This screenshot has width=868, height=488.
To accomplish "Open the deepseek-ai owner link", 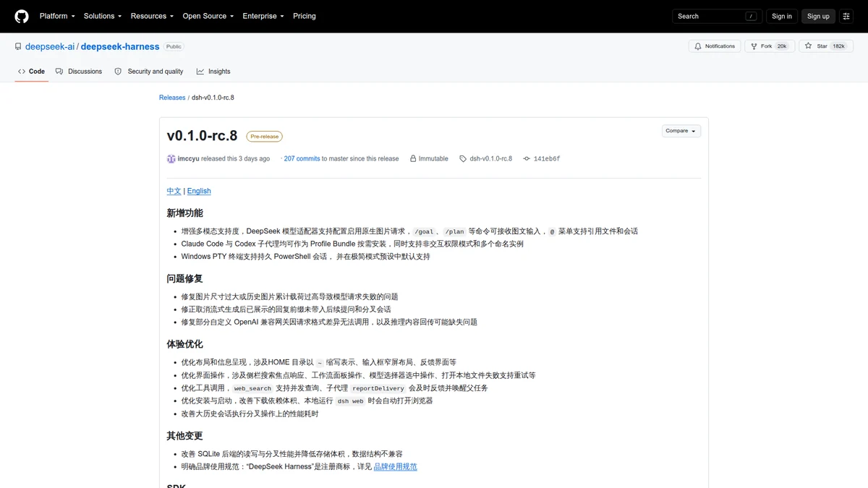I will tap(50, 46).
